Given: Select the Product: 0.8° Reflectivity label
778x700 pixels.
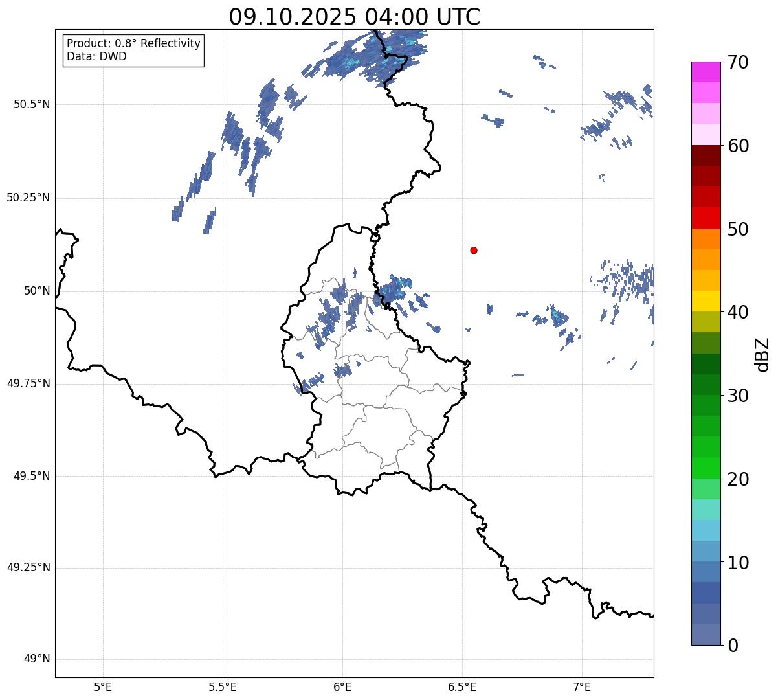Looking at the screenshot, I should 134,43.
